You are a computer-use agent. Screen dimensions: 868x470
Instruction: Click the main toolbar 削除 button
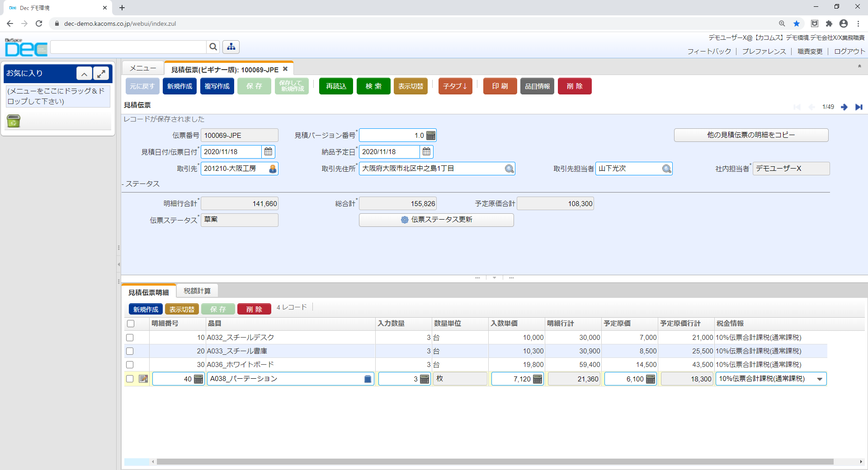[575, 86]
